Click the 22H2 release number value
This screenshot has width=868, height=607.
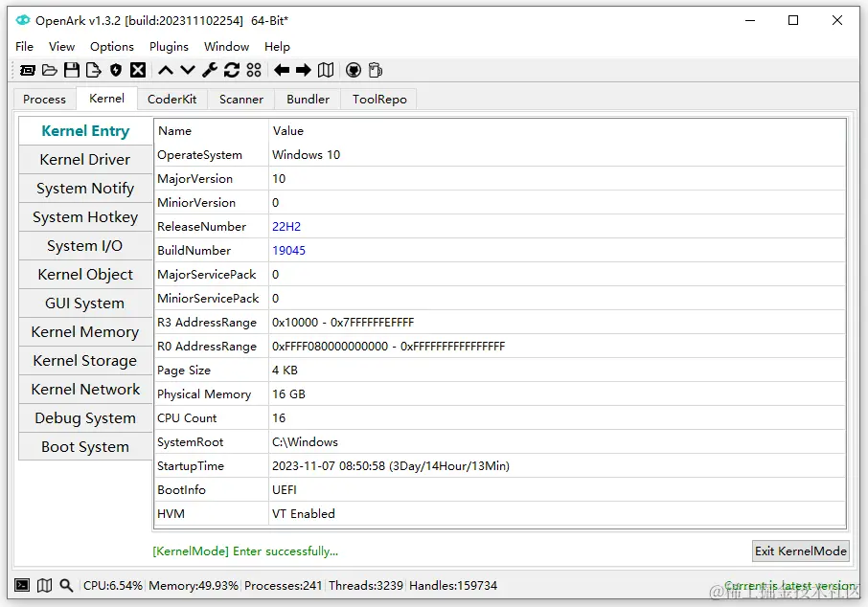286,226
